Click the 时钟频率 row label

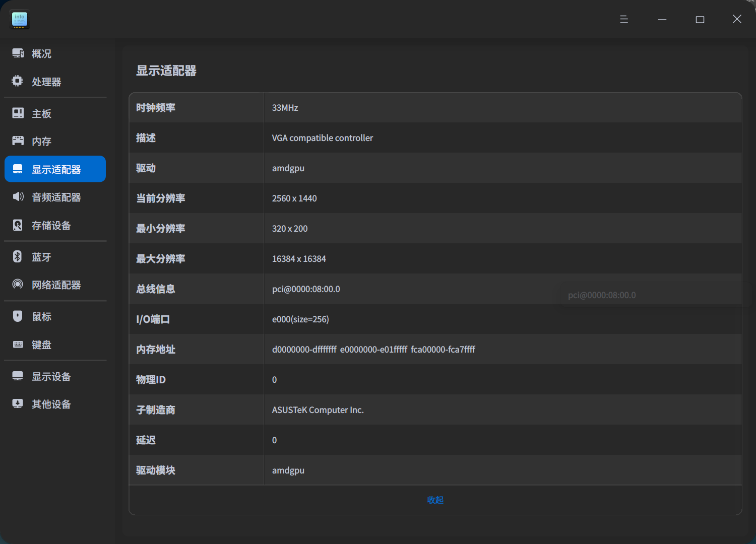[x=156, y=108]
